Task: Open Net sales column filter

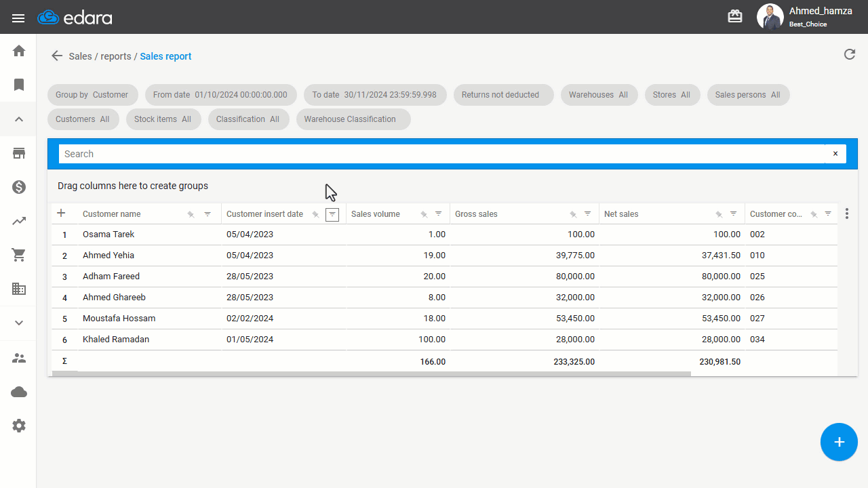Action: click(734, 214)
